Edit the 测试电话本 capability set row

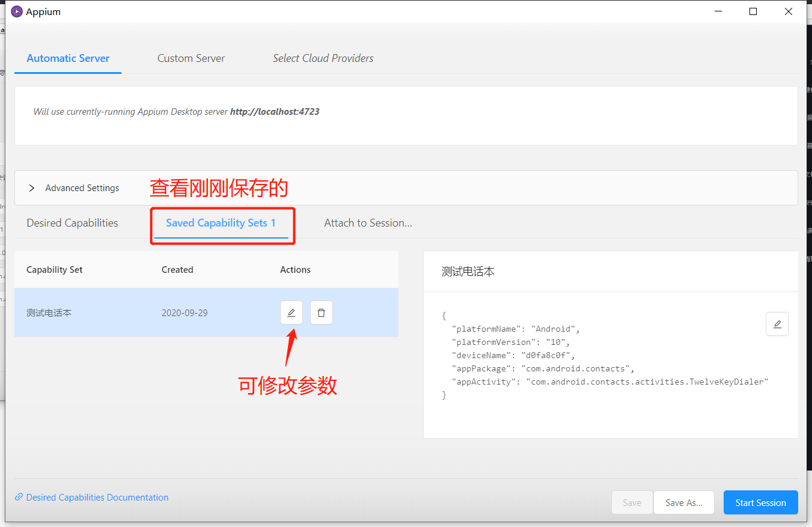click(292, 312)
